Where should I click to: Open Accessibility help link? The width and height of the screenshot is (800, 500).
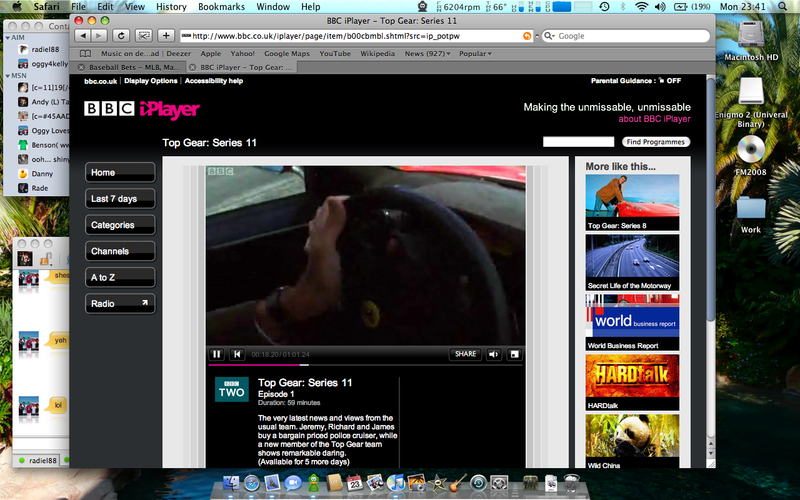(x=214, y=81)
